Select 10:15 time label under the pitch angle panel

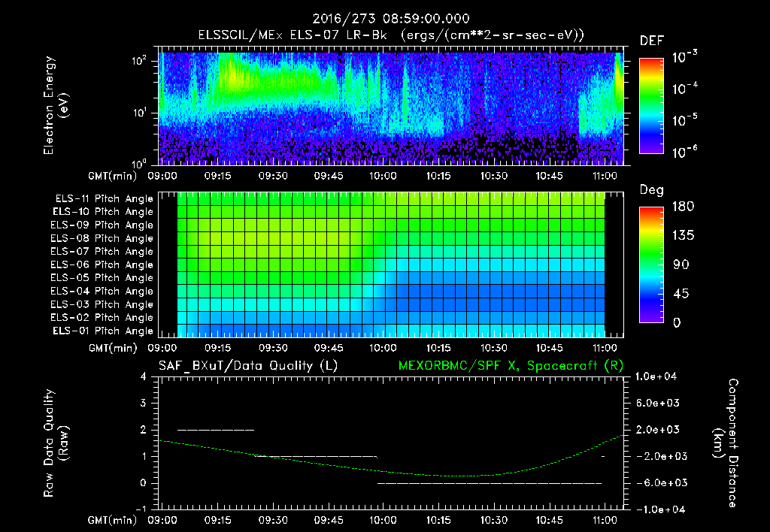438,348
